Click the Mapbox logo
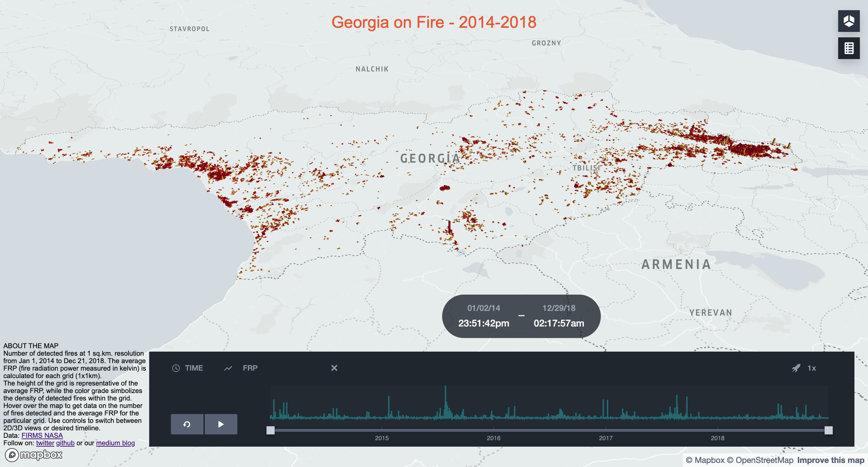868x467 pixels. click(34, 455)
